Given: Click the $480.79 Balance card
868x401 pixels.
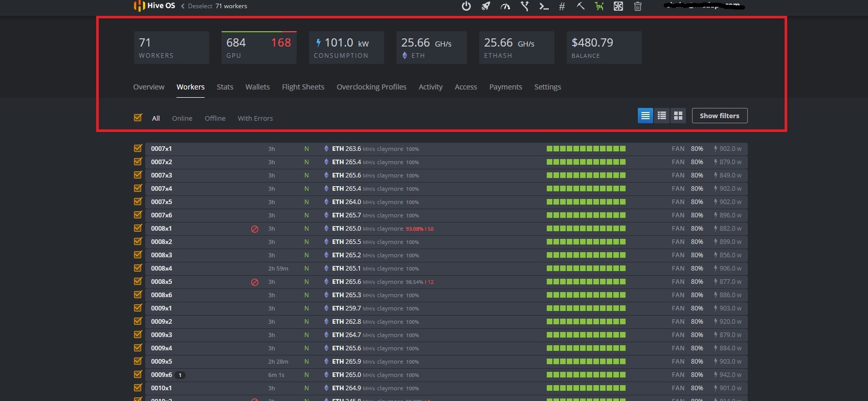Looking at the screenshot, I should click(604, 48).
